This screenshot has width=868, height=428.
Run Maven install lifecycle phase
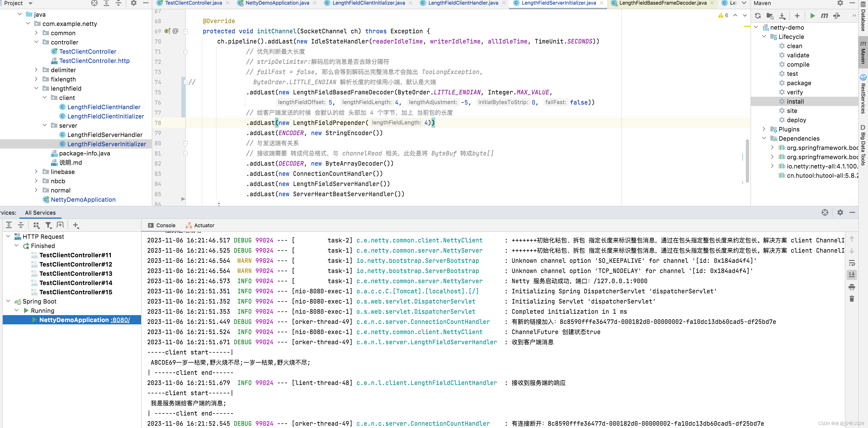[795, 101]
